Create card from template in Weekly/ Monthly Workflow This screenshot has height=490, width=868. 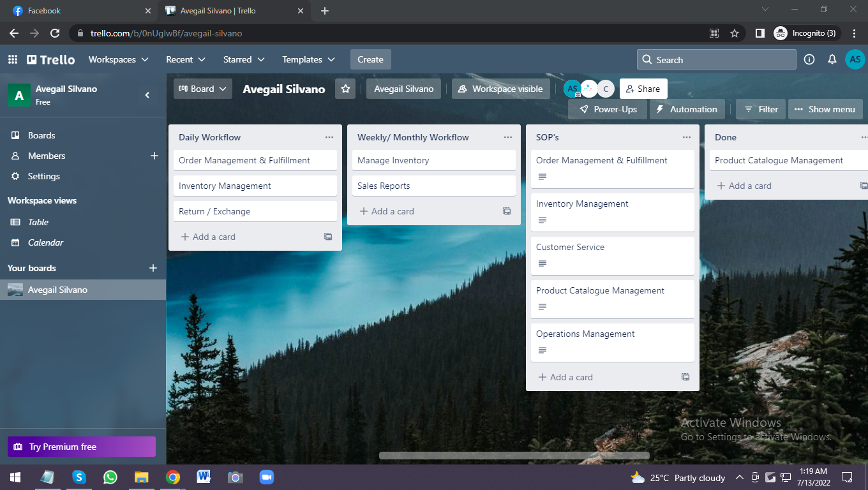(507, 211)
